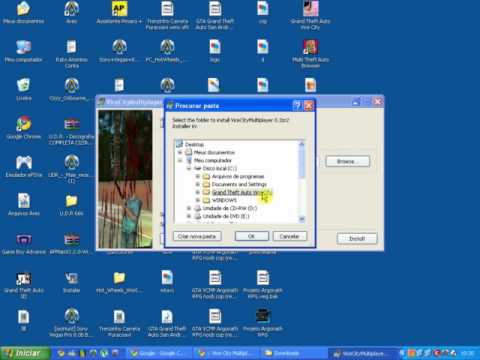Open the yellow AP Assistente icon

[x=119, y=13]
